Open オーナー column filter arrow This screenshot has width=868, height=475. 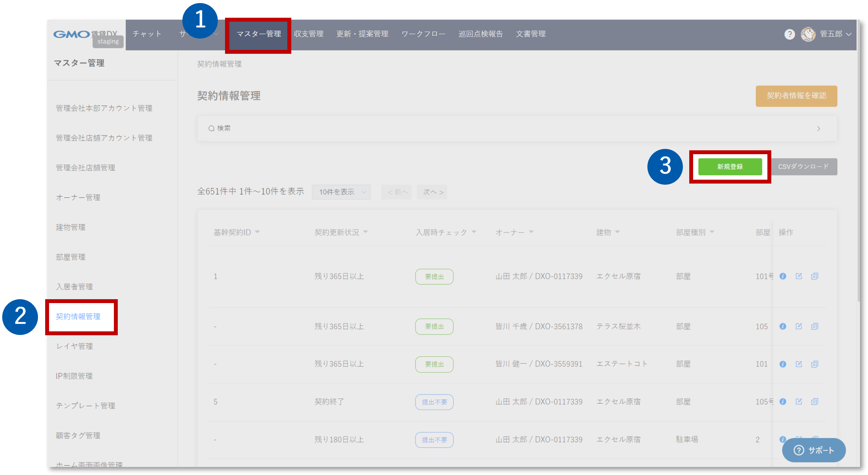click(531, 232)
